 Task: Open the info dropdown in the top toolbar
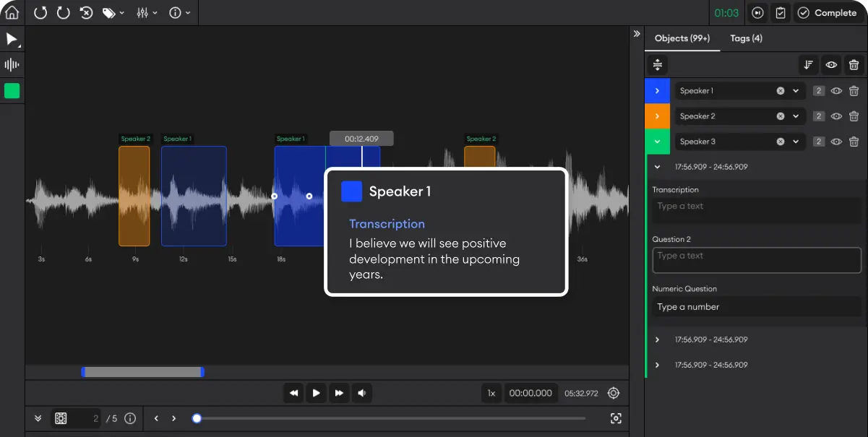175,12
